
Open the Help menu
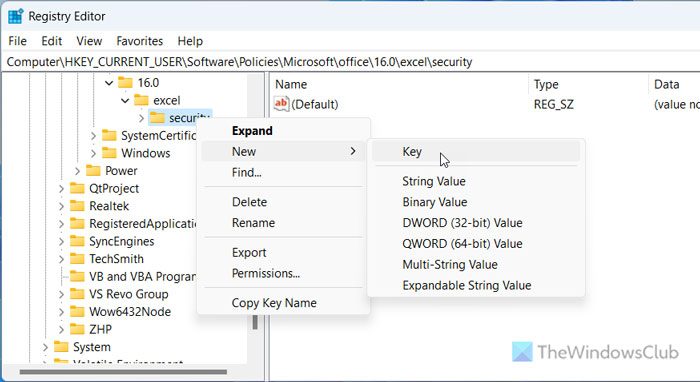tap(190, 41)
